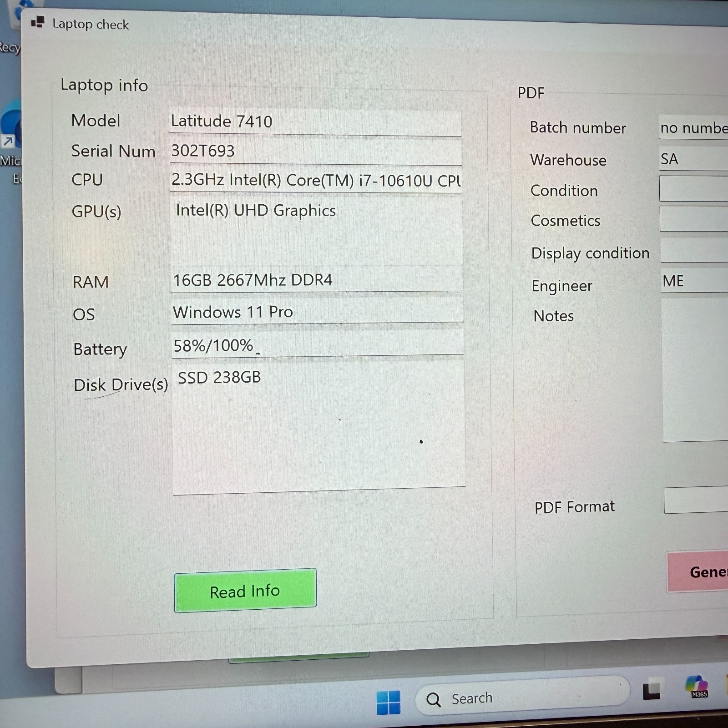The height and width of the screenshot is (728, 728).
Task: Click the pink Generate button
Action: (x=698, y=572)
